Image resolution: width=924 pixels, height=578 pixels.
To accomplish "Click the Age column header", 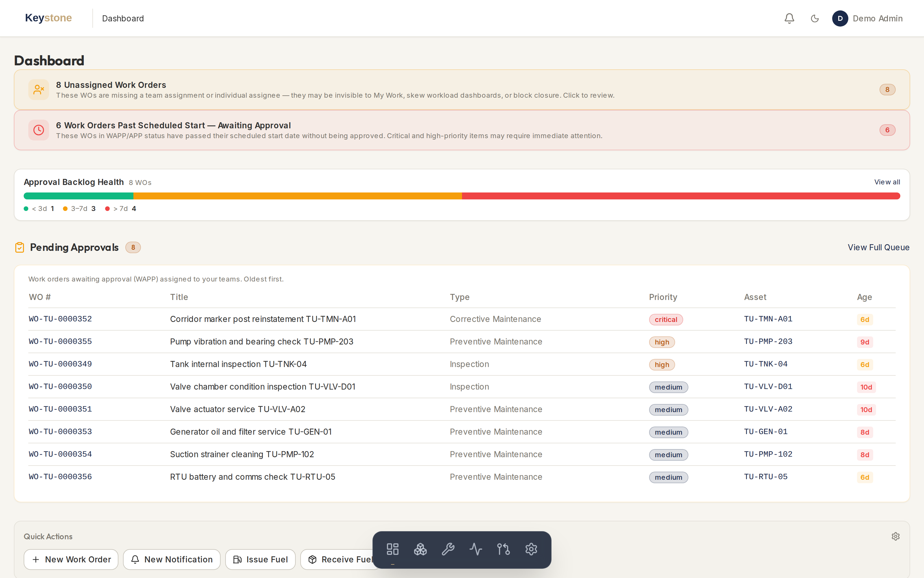I will coord(864,297).
